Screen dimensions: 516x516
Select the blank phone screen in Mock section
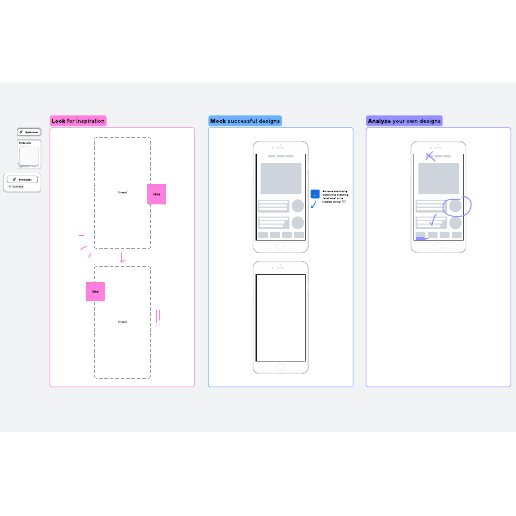(x=281, y=318)
